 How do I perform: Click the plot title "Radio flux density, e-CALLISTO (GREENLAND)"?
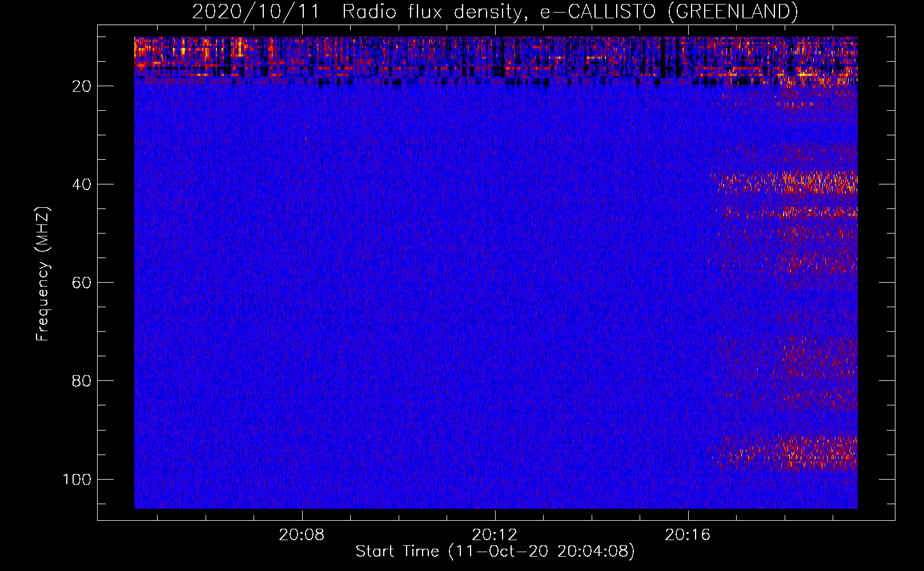570,11
